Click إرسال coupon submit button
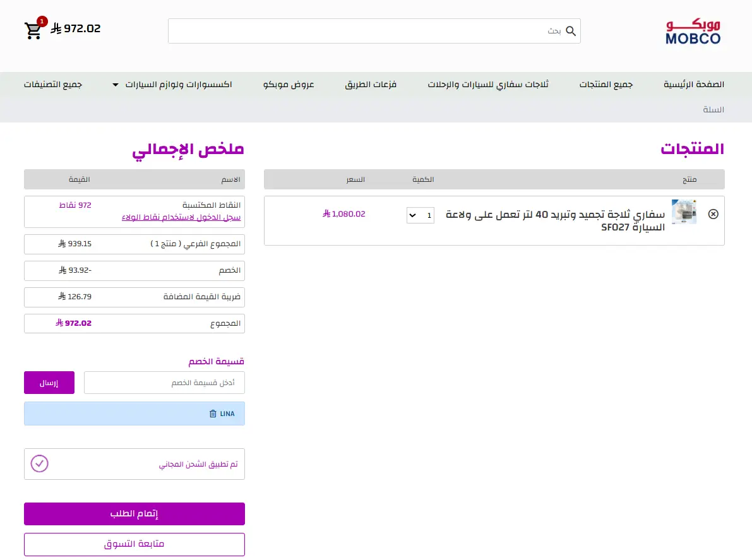Screen dimensions: 752x560 (x=49, y=383)
